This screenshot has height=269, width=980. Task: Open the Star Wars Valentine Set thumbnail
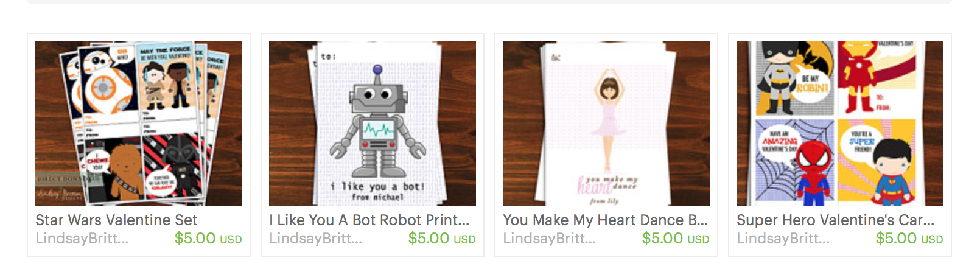(x=139, y=124)
